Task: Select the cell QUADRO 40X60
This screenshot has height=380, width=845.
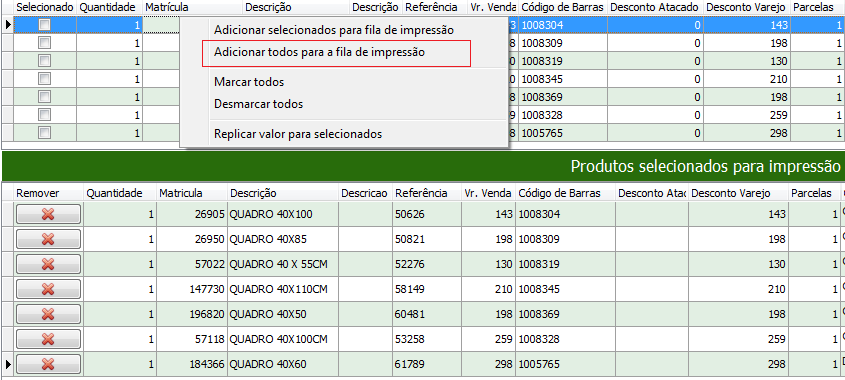Action: [x=283, y=364]
